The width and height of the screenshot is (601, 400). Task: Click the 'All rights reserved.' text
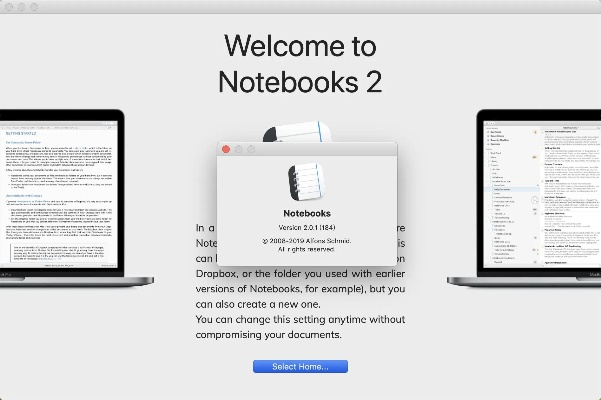point(307,249)
